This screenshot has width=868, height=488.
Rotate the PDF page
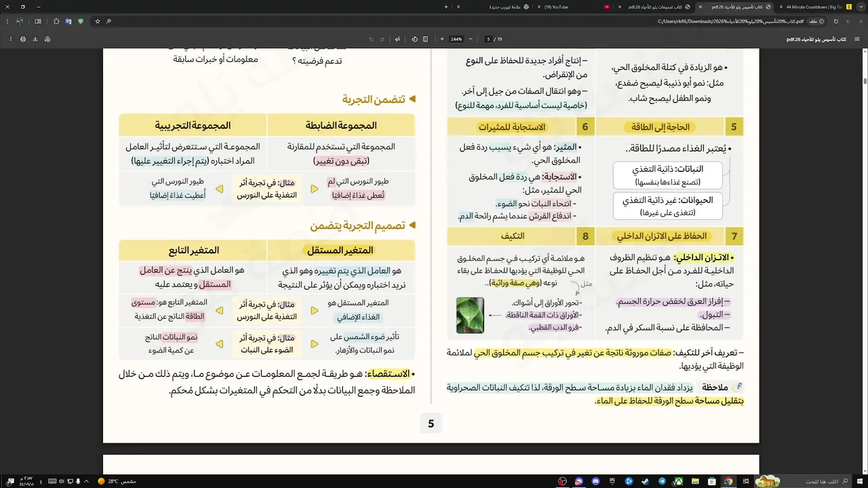click(414, 39)
